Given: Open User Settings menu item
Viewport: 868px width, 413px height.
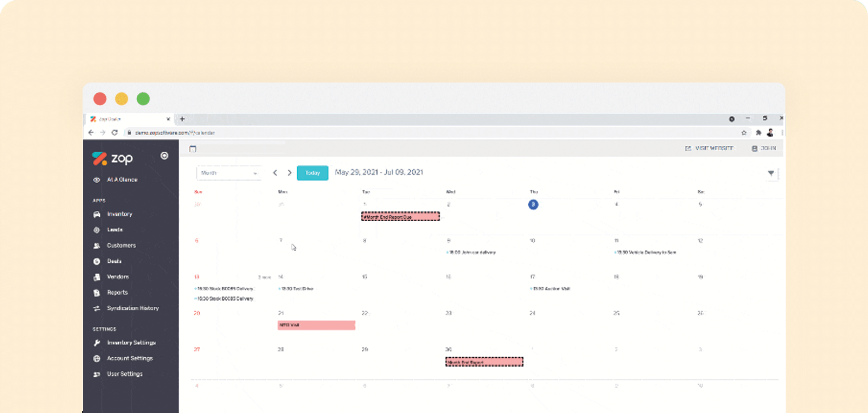Looking at the screenshot, I should coord(125,374).
